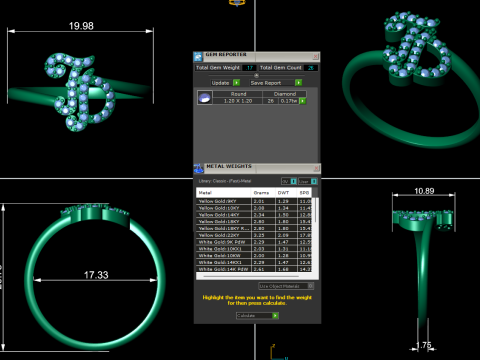The height and width of the screenshot is (360, 480).
Task: Toggle Use Object Materials checkbox
Action: click(x=310, y=286)
